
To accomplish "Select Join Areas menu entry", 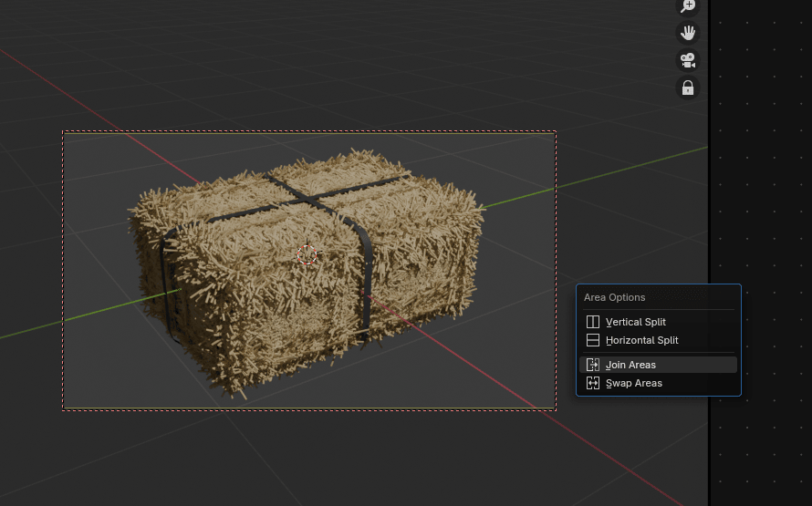I will [x=630, y=365].
